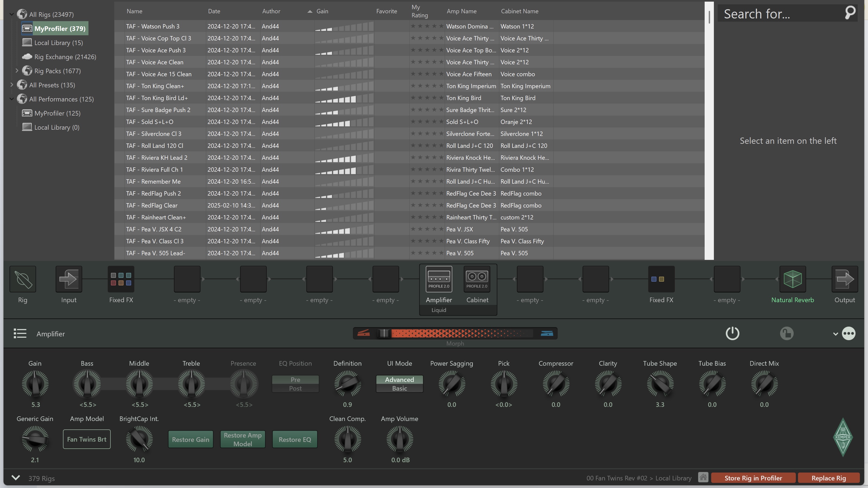The width and height of the screenshot is (868, 488).
Task: Select the Cabinet PROFILE 2.0 block
Action: click(x=477, y=279)
